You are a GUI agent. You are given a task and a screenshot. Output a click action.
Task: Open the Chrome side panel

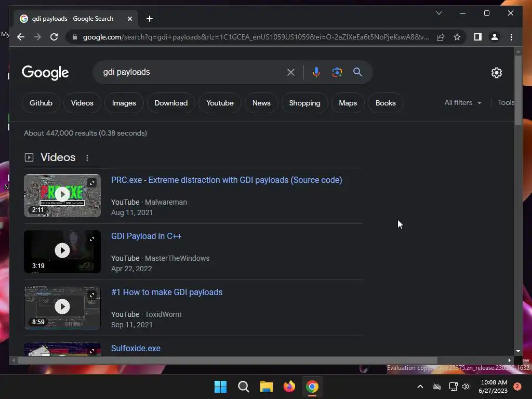(x=478, y=37)
